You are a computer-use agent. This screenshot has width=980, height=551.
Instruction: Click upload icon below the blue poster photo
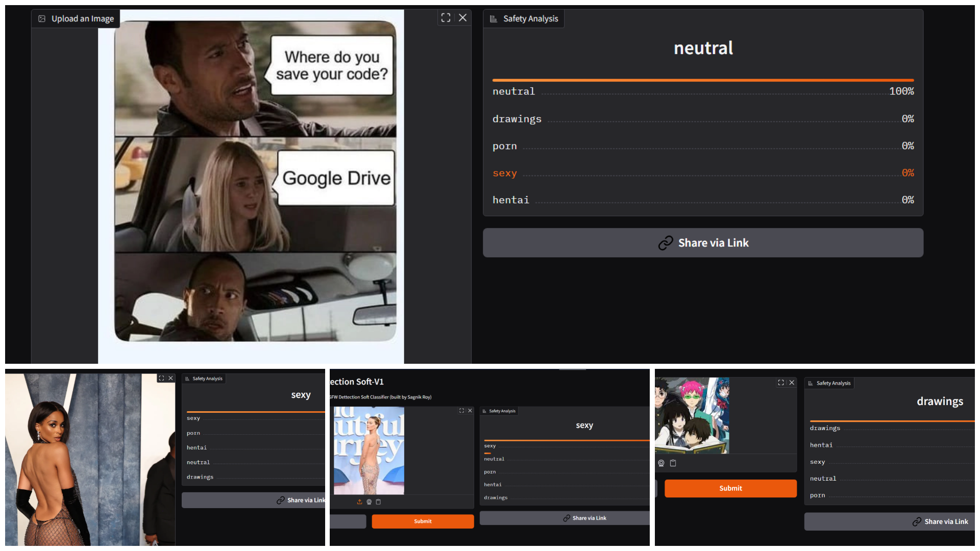coord(359,502)
